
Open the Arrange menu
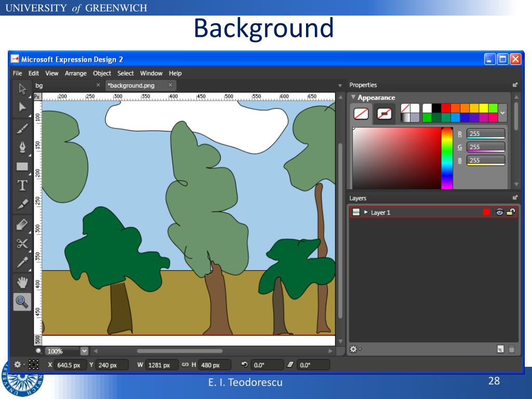[x=76, y=73]
